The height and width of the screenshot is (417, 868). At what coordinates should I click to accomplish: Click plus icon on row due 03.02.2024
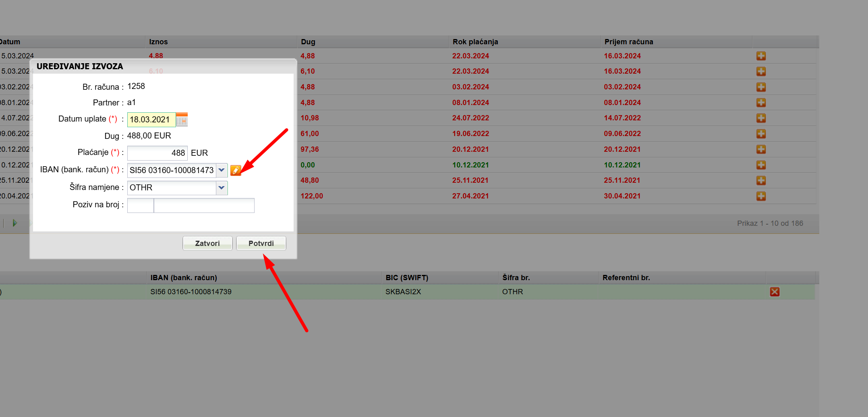point(761,87)
